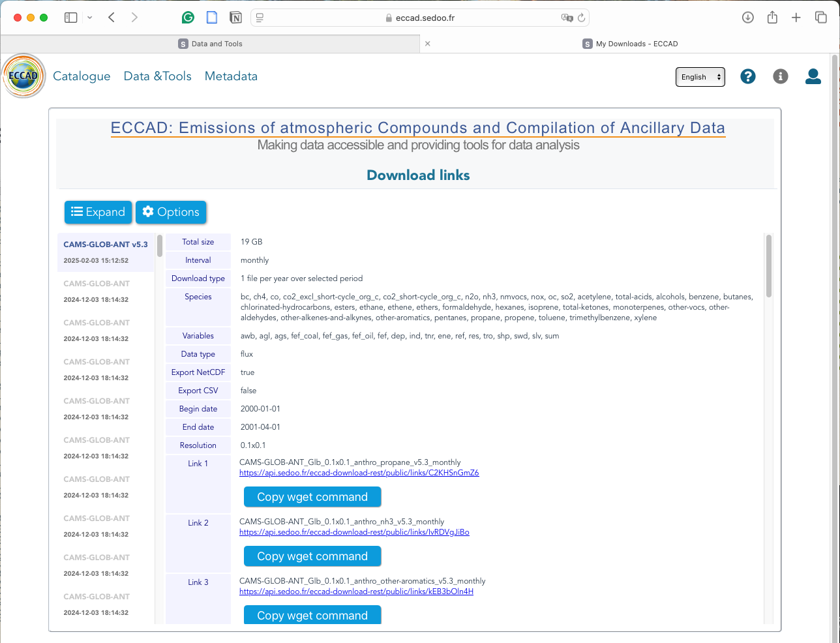
Task: Click the eccad.sedoo.fr address field
Action: tap(420, 18)
